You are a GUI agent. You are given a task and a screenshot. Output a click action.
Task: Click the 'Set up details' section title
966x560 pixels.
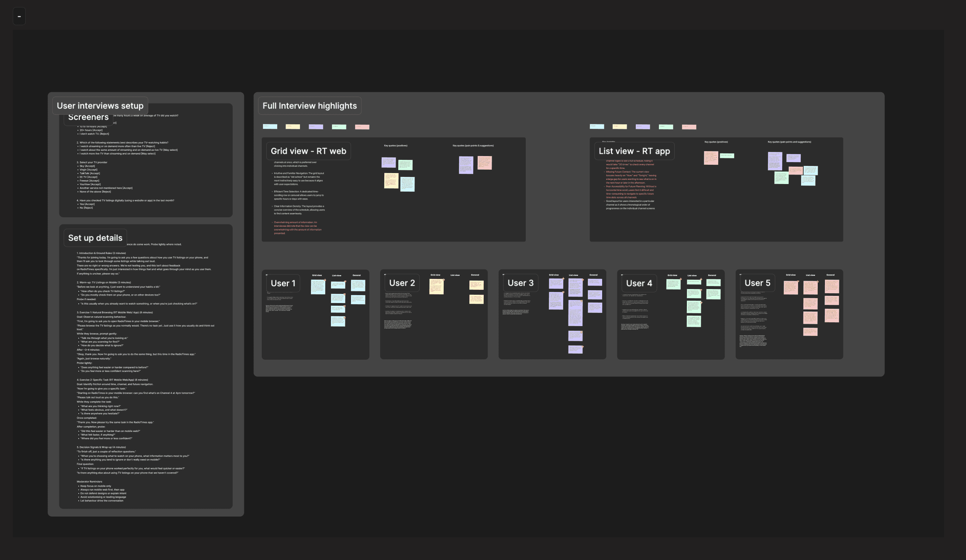click(95, 238)
